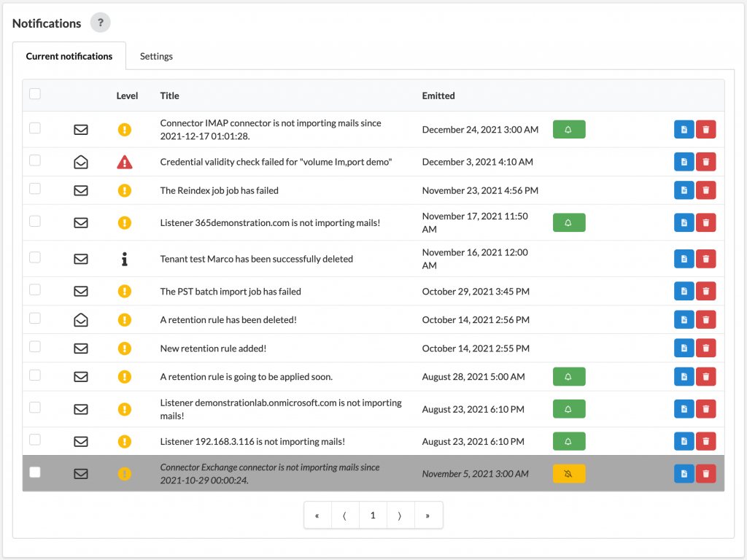747x560 pixels.
Task: Check the Connector IMAP connector notification row
Action: (x=35, y=128)
